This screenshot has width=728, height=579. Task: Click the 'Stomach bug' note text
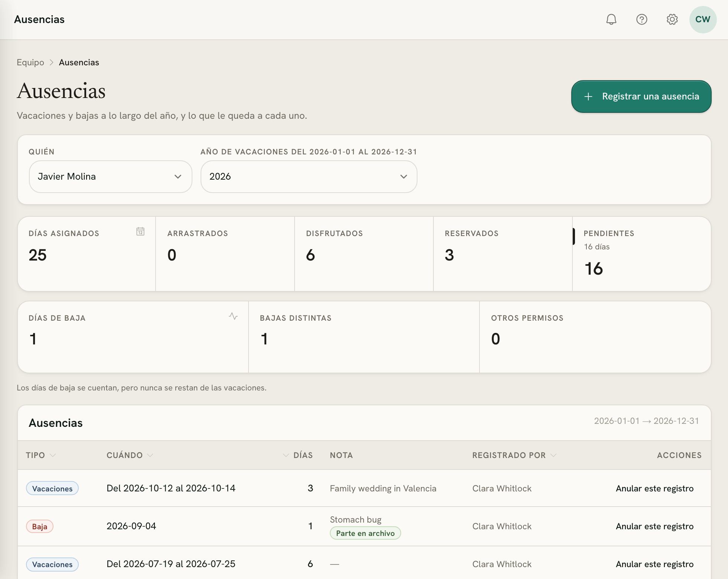point(355,520)
